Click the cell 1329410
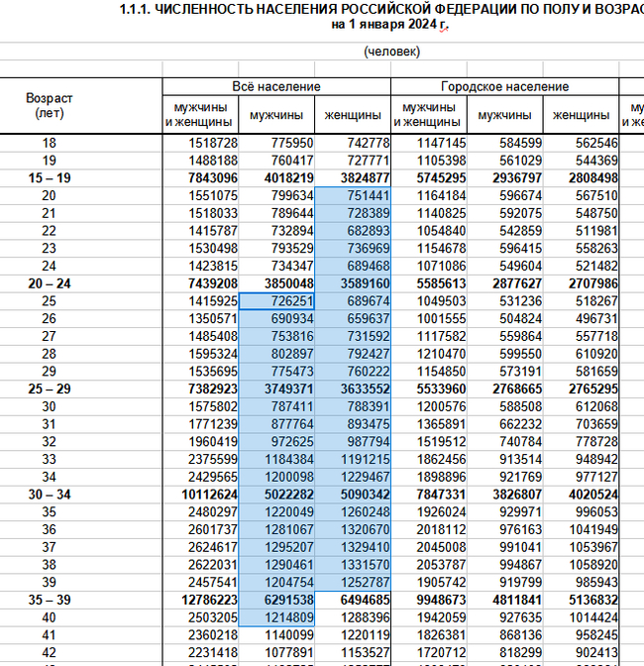 point(353,547)
